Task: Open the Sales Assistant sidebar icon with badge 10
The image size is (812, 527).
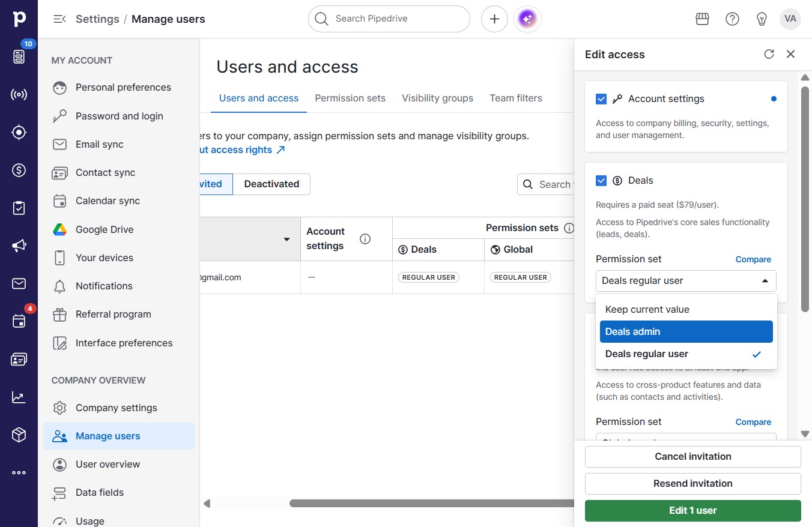Action: 19,56
